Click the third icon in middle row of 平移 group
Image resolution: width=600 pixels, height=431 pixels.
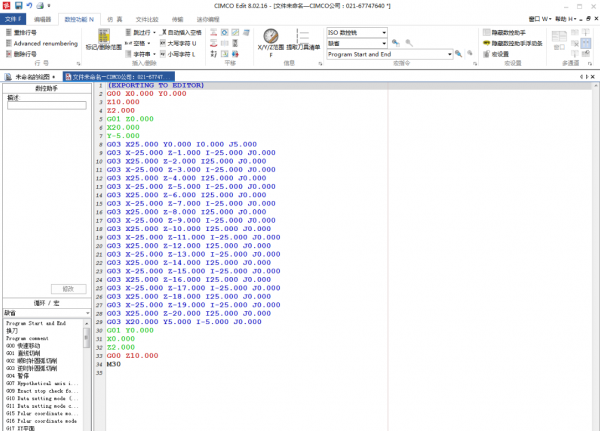[235, 43]
